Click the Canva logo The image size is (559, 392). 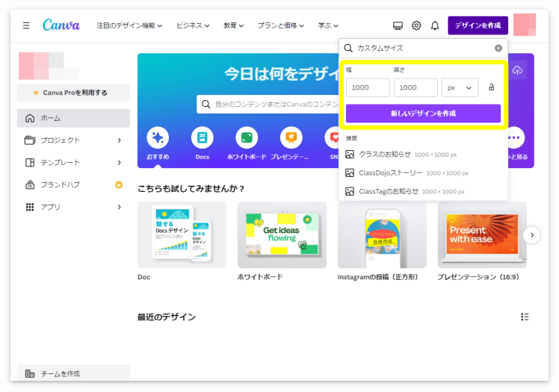click(61, 25)
